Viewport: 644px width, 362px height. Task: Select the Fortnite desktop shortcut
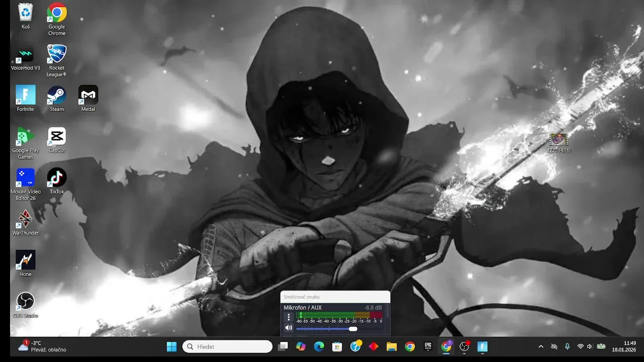[x=25, y=99]
